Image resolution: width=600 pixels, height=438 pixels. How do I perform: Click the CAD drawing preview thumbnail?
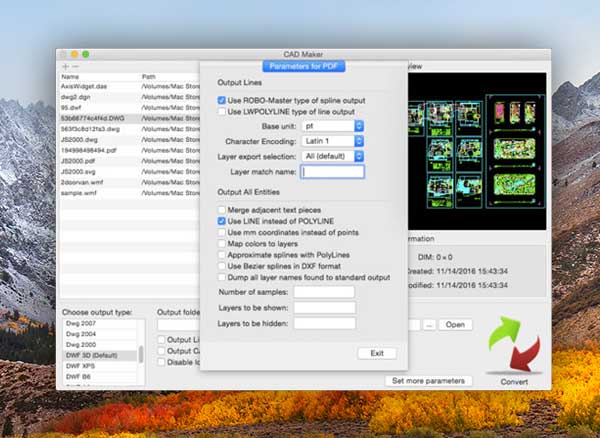[x=477, y=151]
